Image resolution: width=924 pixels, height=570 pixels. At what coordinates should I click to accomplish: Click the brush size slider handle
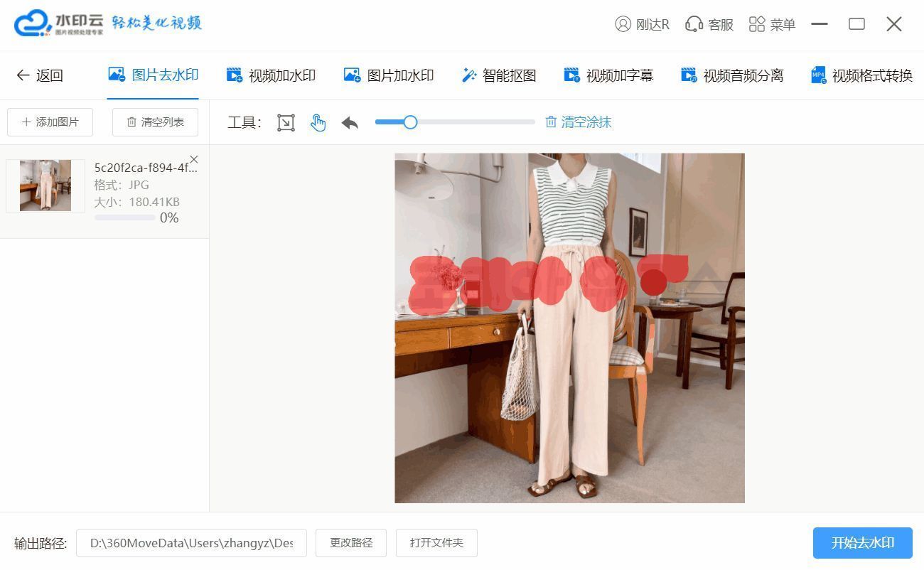[x=410, y=122]
